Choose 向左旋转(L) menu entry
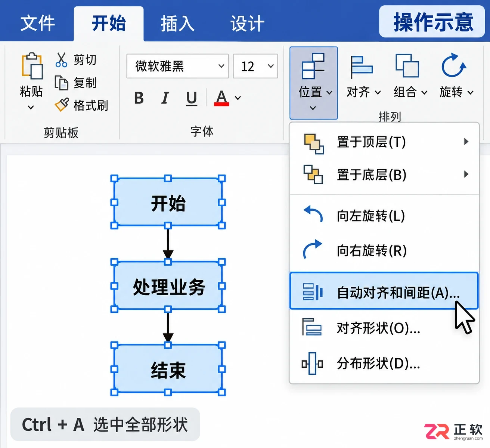The height and width of the screenshot is (448, 490). click(x=384, y=216)
